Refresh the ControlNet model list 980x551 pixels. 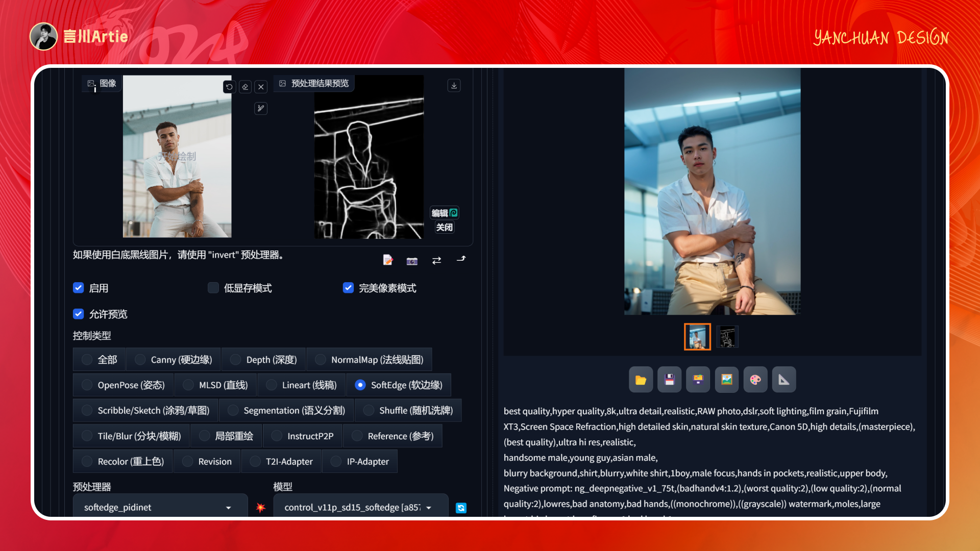[461, 508]
